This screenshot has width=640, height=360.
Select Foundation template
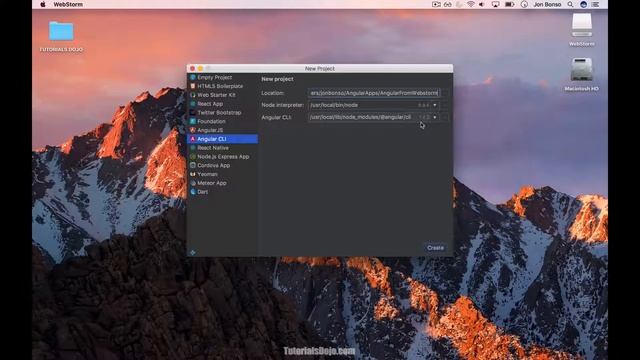tap(222, 121)
